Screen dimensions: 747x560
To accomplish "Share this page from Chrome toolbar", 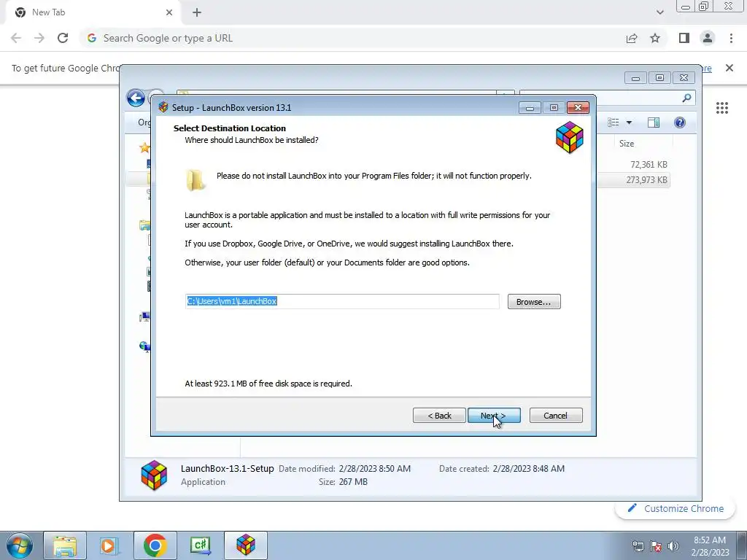I will click(632, 38).
